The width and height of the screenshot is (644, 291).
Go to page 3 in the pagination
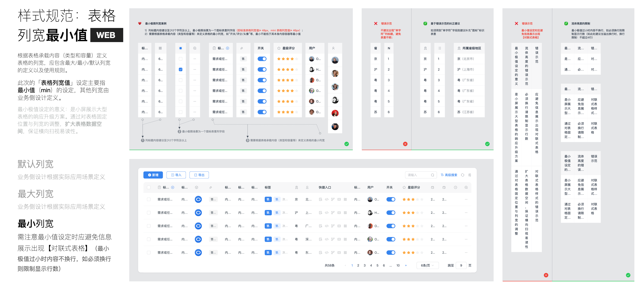[x=364, y=265]
